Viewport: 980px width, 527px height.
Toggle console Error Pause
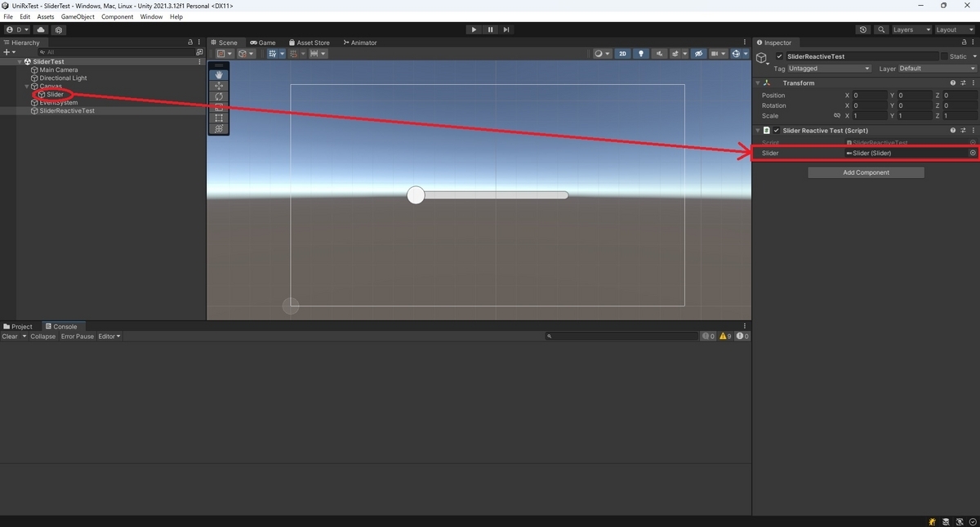pyautogui.click(x=78, y=337)
